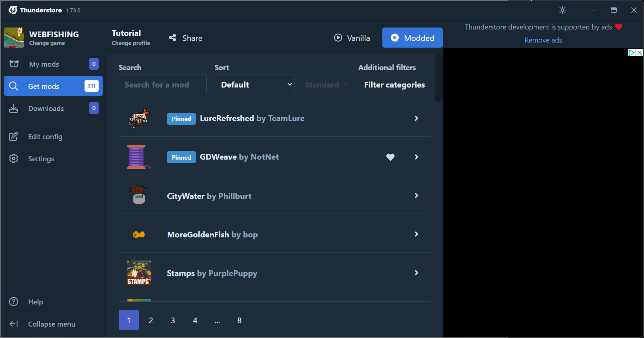Click the Settings gear icon
Screen dimensions: 644x338
pos(13,159)
